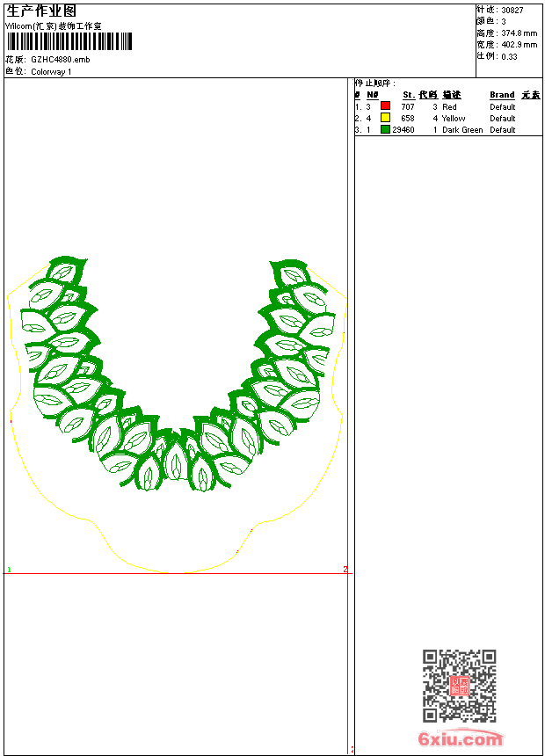Click the green marker number 1 at red line

click(x=9, y=570)
